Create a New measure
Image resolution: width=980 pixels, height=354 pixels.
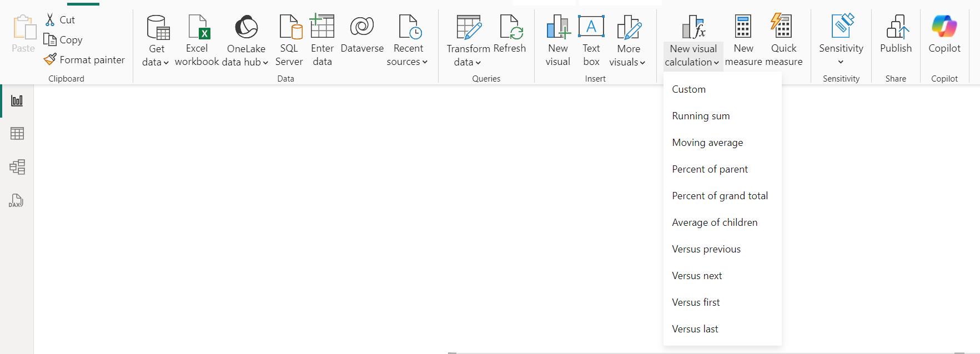743,41
